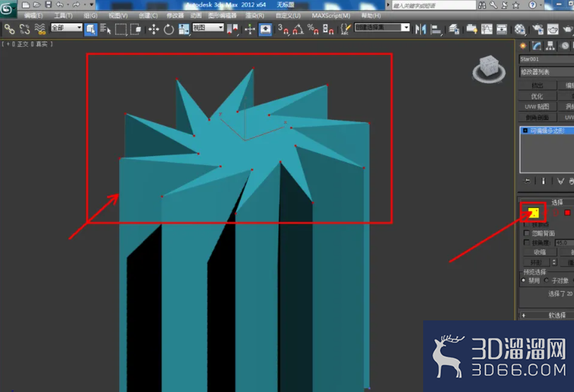Open the Select by Name list tool
Screen dimensions: 574x392
[x=106, y=29]
